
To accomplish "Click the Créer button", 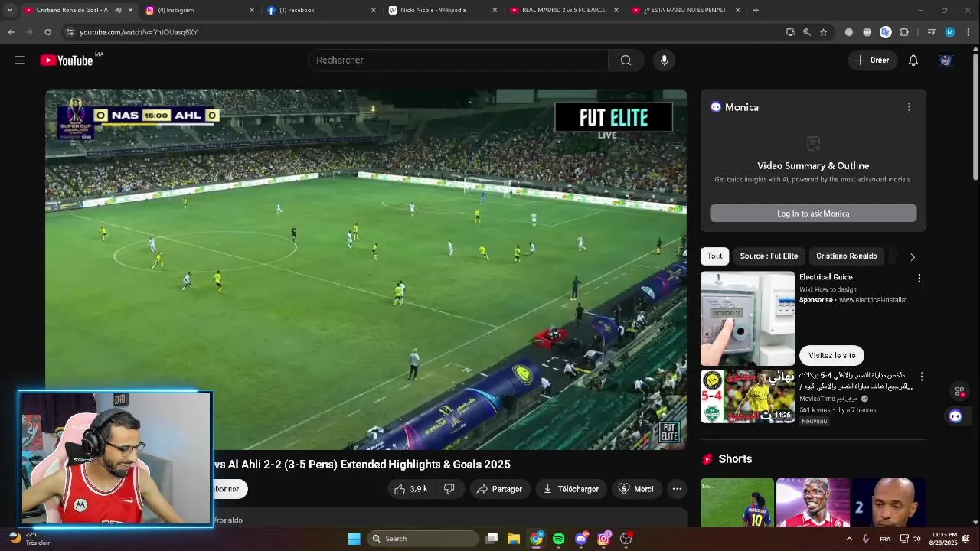I will pos(872,60).
